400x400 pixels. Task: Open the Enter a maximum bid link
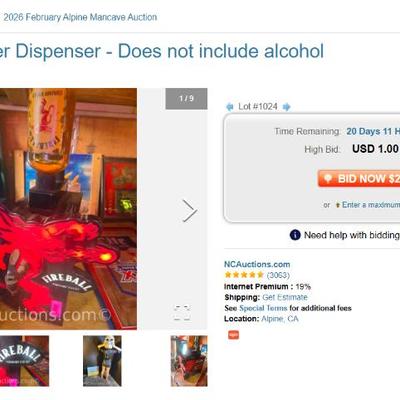[x=371, y=205]
